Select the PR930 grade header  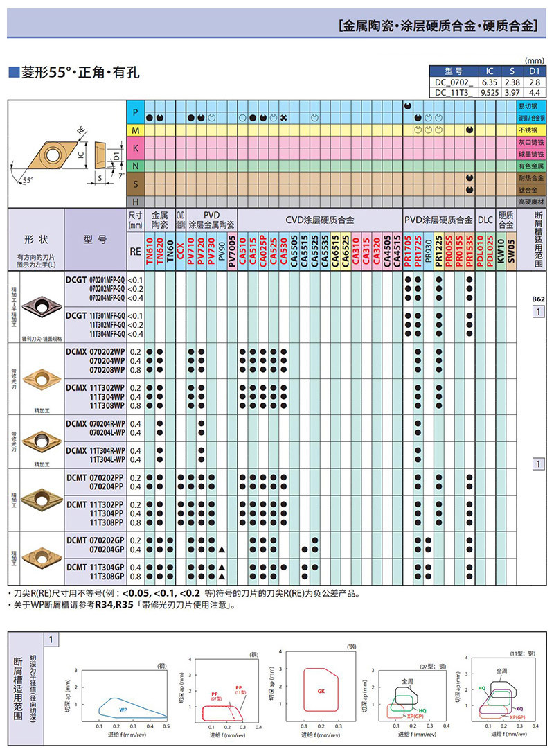pyautogui.click(x=428, y=251)
